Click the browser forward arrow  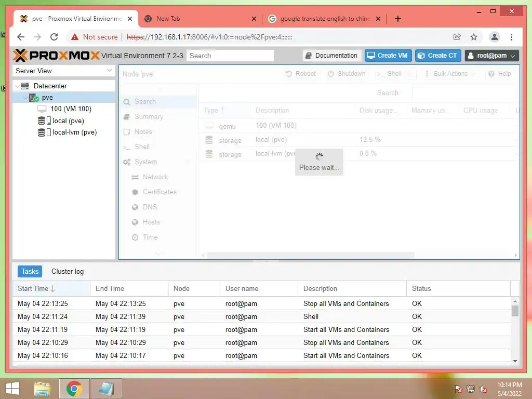click(x=37, y=37)
